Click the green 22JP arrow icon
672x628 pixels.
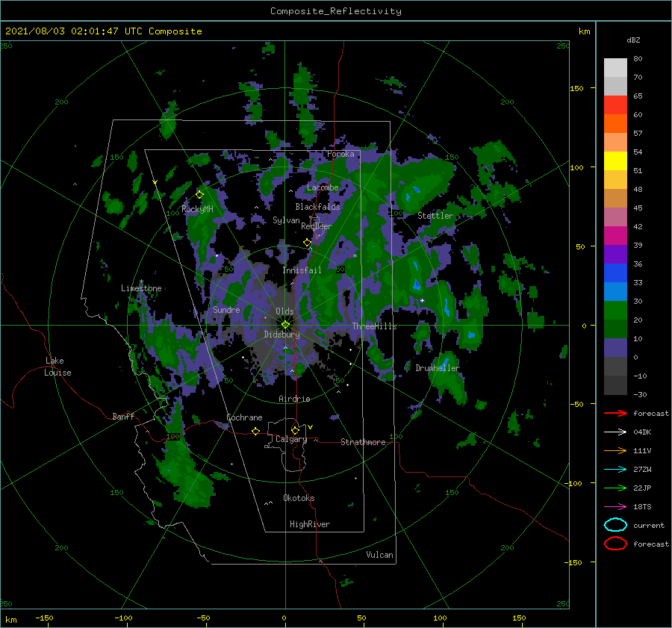pos(615,488)
